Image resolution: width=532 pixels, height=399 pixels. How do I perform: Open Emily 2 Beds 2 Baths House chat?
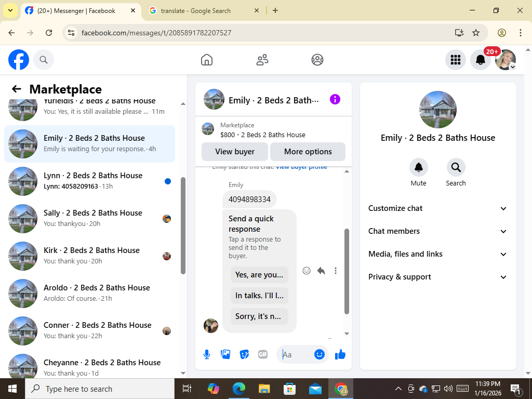[89, 144]
